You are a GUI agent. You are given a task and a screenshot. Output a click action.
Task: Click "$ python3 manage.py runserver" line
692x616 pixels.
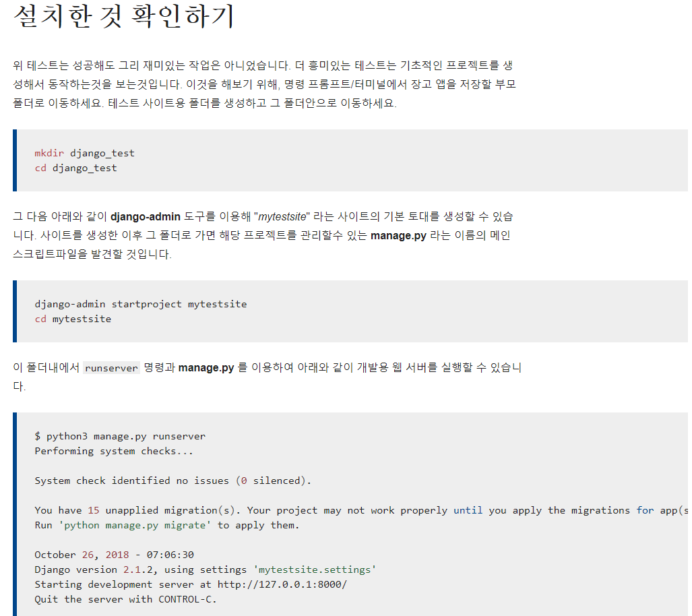(x=120, y=437)
